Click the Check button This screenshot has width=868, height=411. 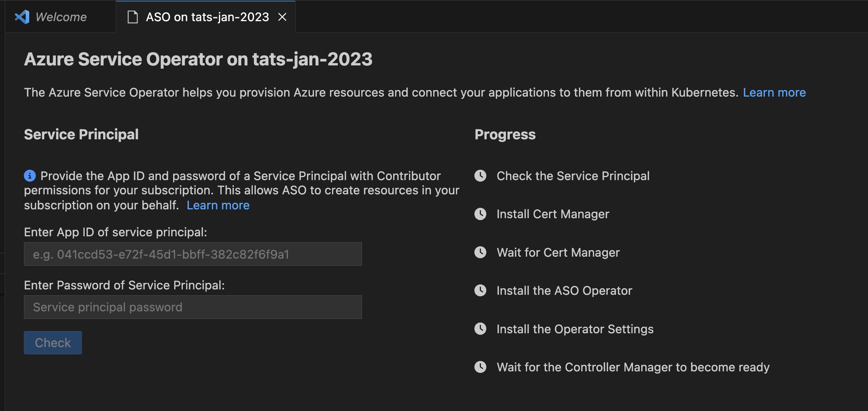53,342
